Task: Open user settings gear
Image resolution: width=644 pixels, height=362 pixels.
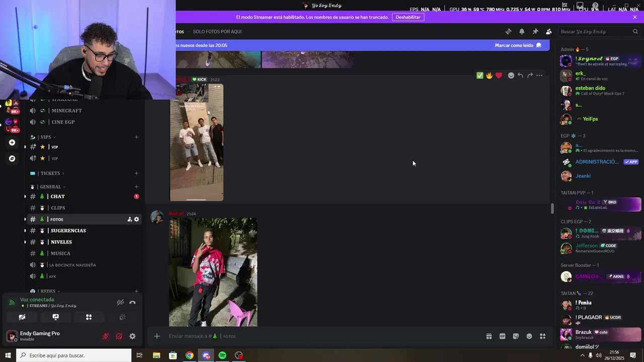Action: 132,336
